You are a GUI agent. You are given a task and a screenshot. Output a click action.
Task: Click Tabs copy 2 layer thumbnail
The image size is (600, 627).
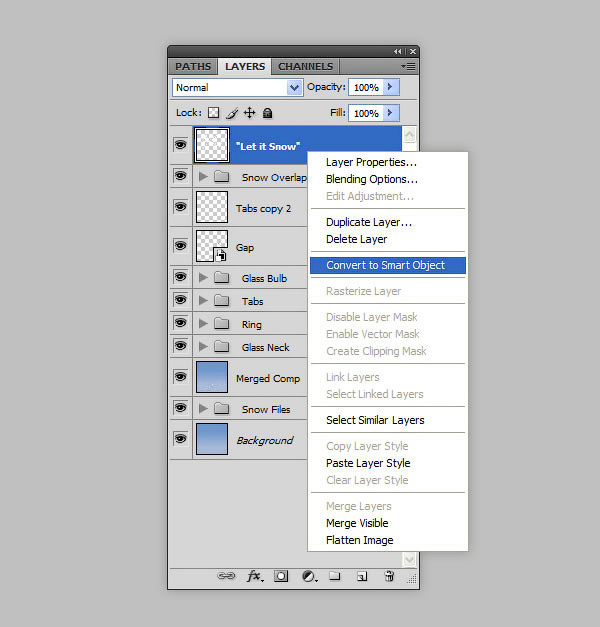coord(212,207)
